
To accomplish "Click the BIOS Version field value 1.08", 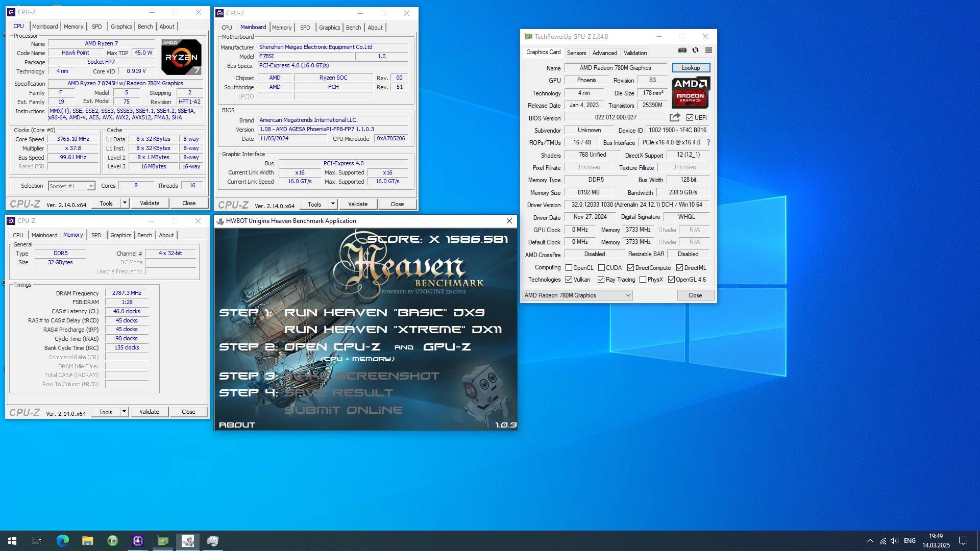I will [x=333, y=130].
